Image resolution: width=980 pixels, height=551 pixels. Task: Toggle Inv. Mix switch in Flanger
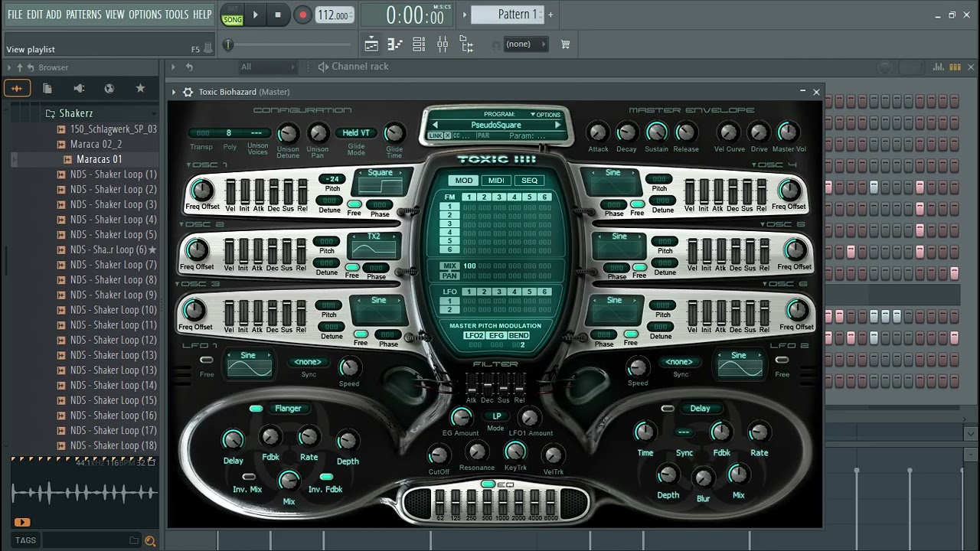click(x=249, y=477)
